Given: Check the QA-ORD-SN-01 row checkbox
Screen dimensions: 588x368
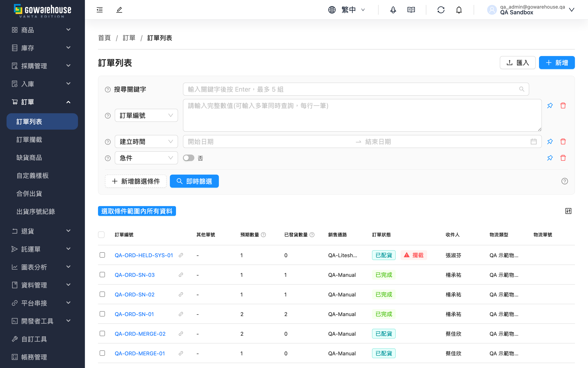Looking at the screenshot, I should 102,314.
